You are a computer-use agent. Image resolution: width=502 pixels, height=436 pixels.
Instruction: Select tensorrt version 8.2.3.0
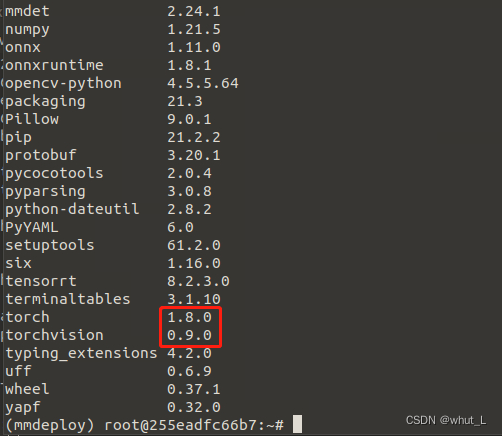click(x=198, y=281)
